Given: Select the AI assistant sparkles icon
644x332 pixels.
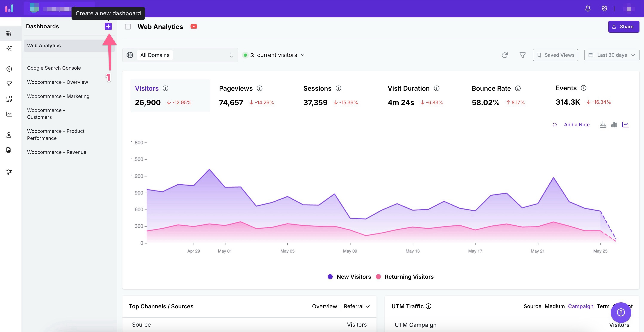Looking at the screenshot, I should tap(9, 48).
